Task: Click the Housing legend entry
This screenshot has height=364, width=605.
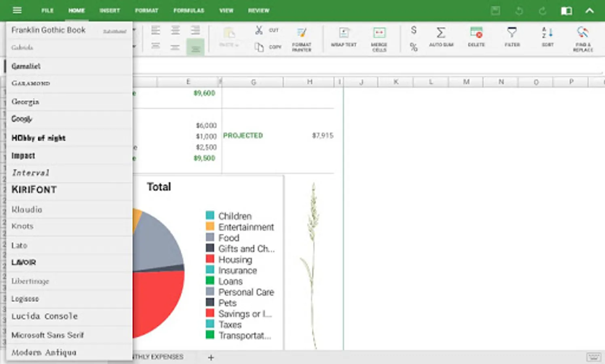Action: point(229,260)
